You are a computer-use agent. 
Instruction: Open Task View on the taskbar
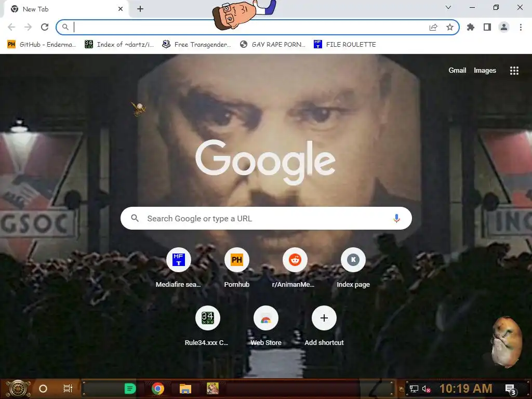(x=68, y=389)
